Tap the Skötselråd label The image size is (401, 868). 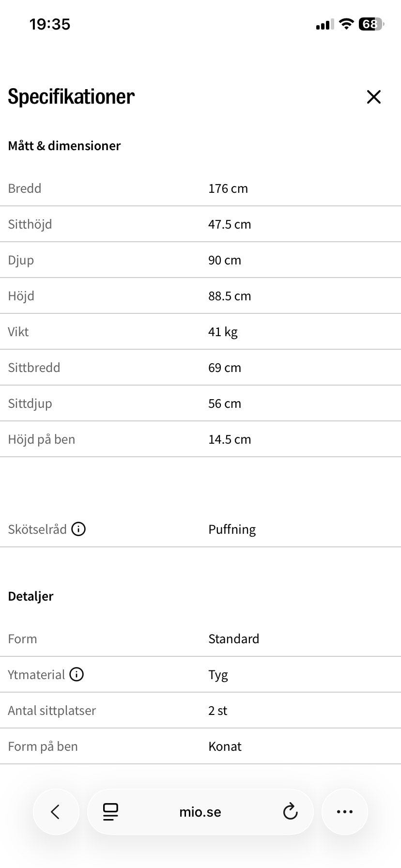37,529
